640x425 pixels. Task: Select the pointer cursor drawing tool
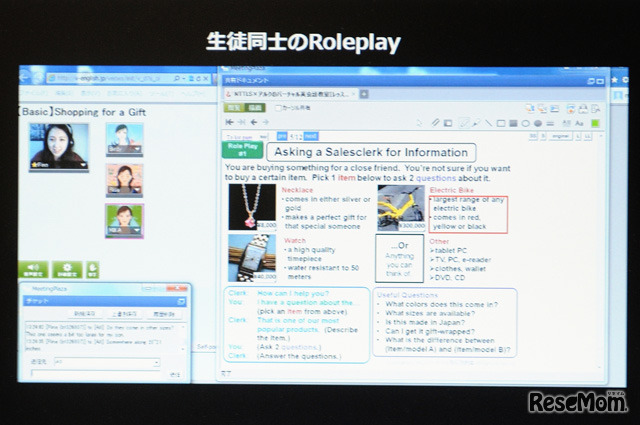419,122
